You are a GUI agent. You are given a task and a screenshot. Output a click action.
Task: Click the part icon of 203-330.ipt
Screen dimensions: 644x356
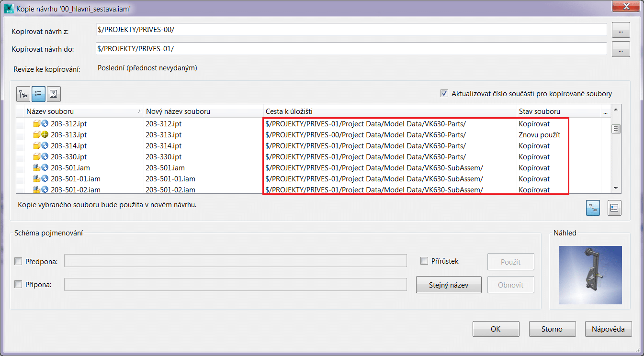coord(36,156)
